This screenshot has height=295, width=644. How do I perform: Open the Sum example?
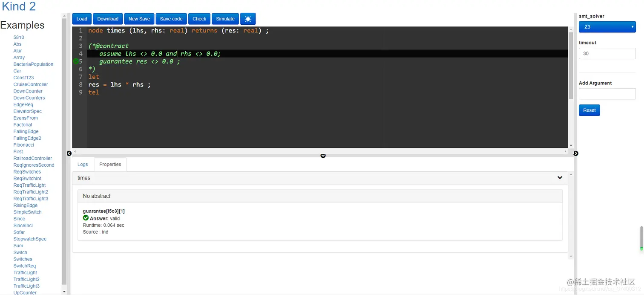[18, 246]
